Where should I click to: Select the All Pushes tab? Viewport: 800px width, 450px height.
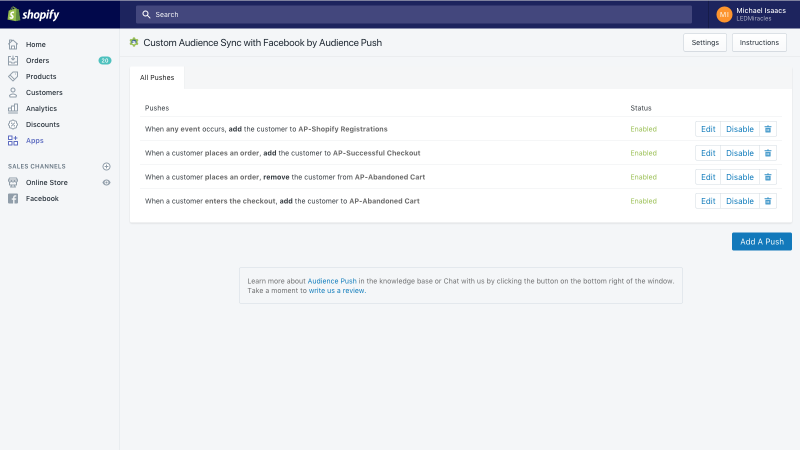[157, 78]
